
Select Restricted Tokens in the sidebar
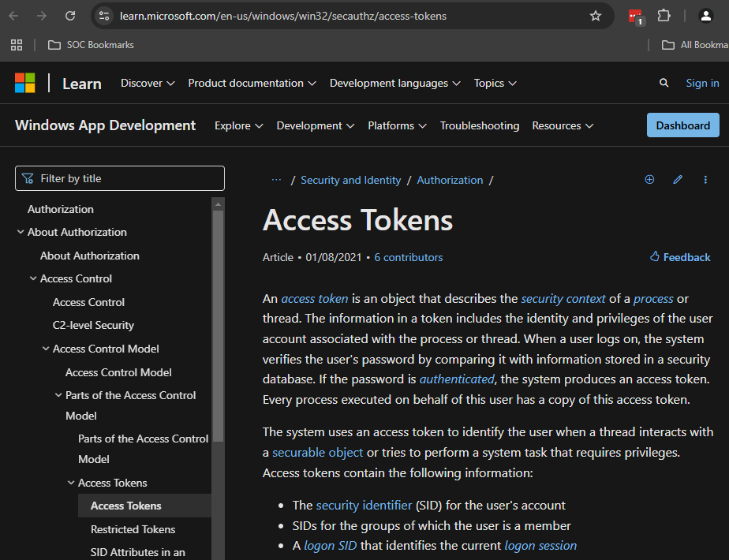[133, 529]
